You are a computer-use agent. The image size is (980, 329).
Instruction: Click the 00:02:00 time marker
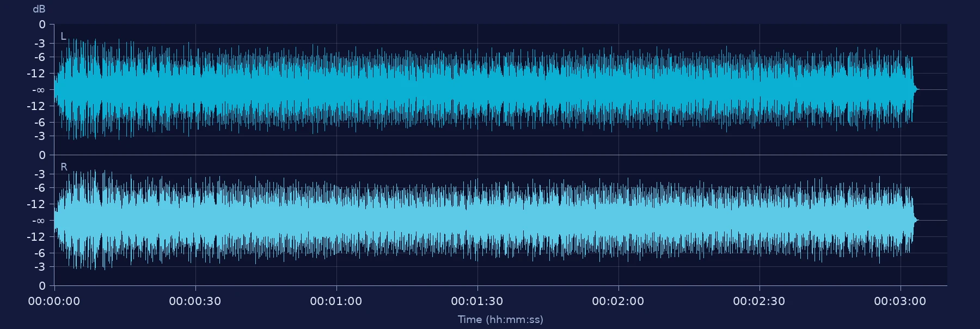click(618, 301)
